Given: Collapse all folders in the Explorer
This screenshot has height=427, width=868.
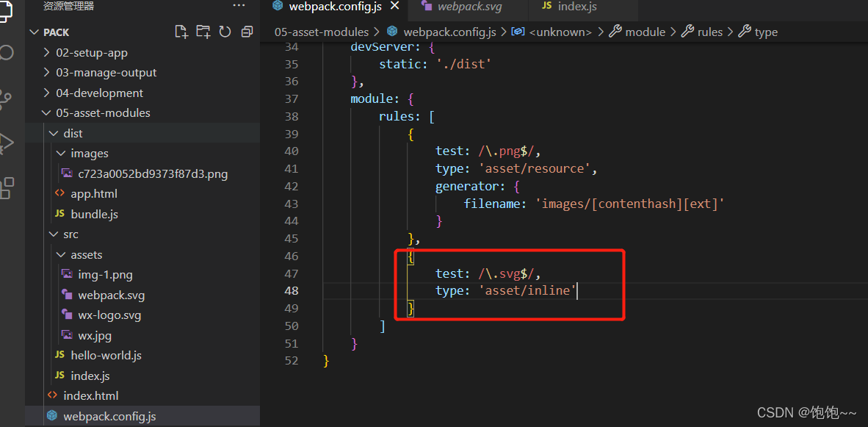Looking at the screenshot, I should (x=245, y=32).
